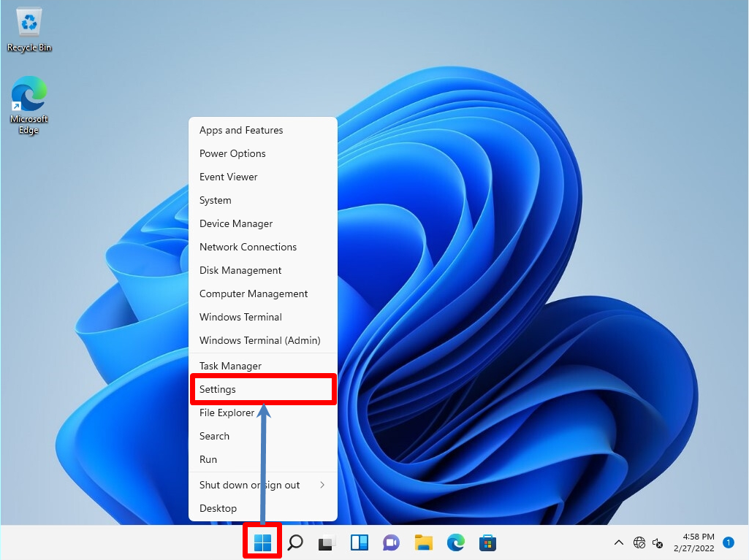Show hidden tray icons chevron
The width and height of the screenshot is (749, 560).
click(x=619, y=542)
